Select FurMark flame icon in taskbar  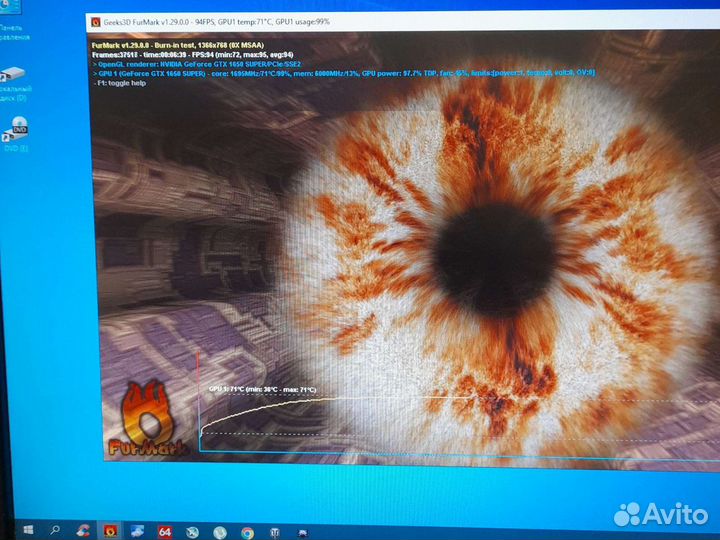[x=110, y=531]
